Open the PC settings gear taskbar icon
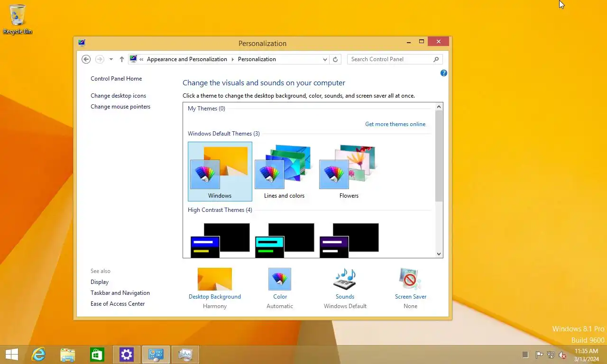Viewport: 607px width, 364px height. click(x=127, y=355)
